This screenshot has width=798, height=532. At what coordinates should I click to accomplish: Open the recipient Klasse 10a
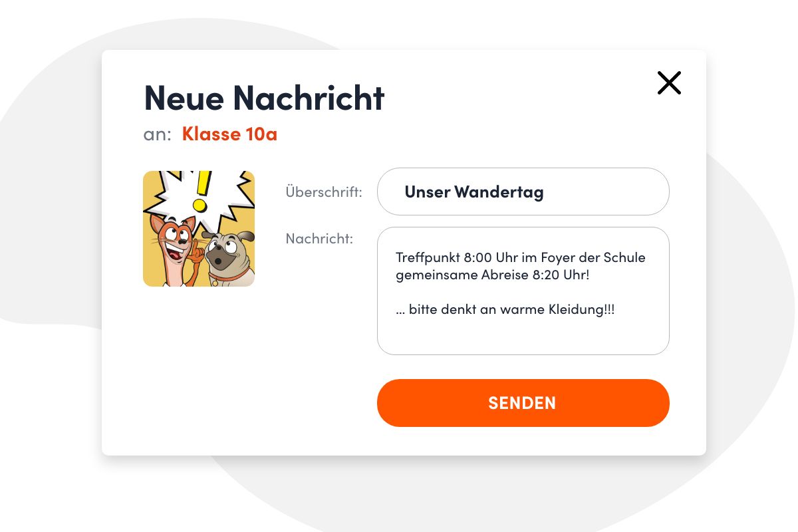[x=229, y=134]
